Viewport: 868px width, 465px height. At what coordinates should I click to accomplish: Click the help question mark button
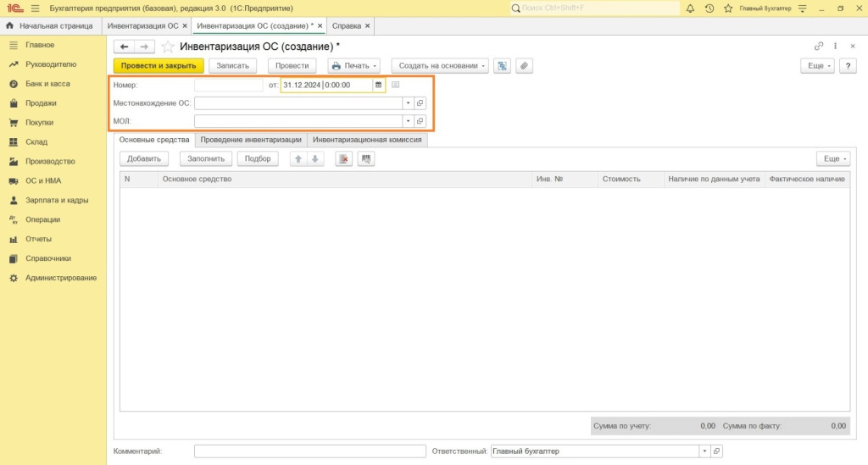point(848,66)
